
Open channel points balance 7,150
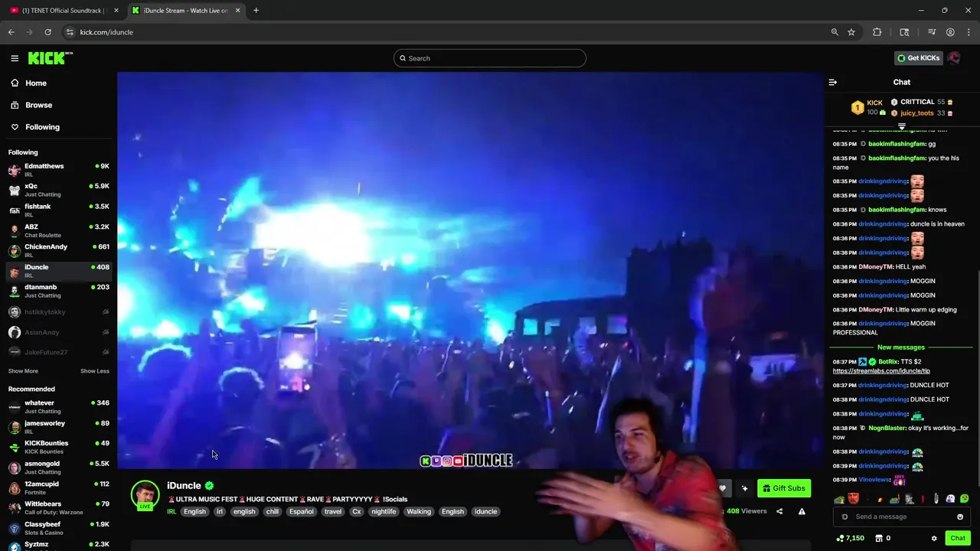[x=851, y=538]
